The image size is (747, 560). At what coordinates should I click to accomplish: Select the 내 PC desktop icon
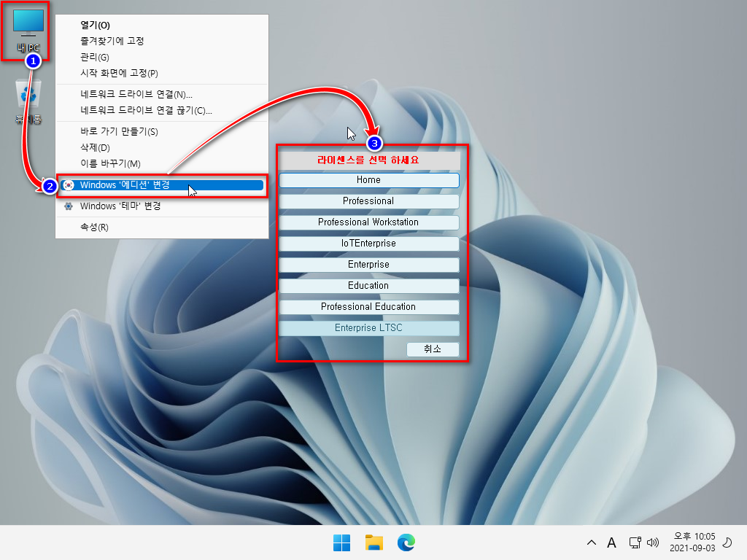pos(28,31)
